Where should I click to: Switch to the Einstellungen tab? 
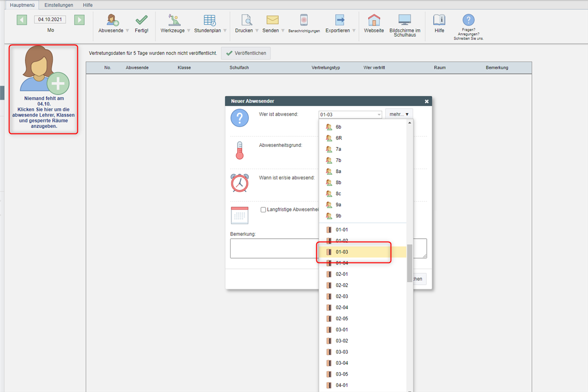(x=59, y=5)
